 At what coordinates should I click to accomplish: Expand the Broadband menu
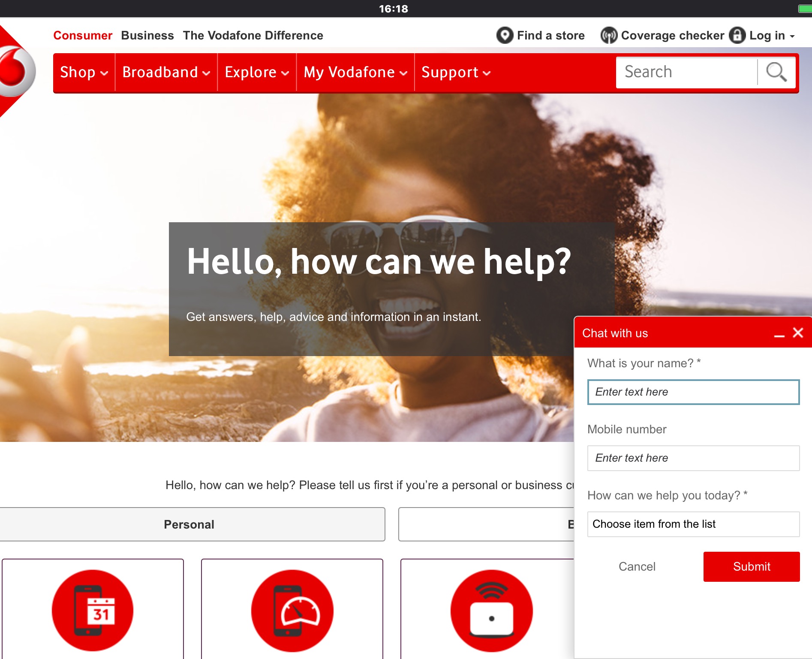(166, 72)
